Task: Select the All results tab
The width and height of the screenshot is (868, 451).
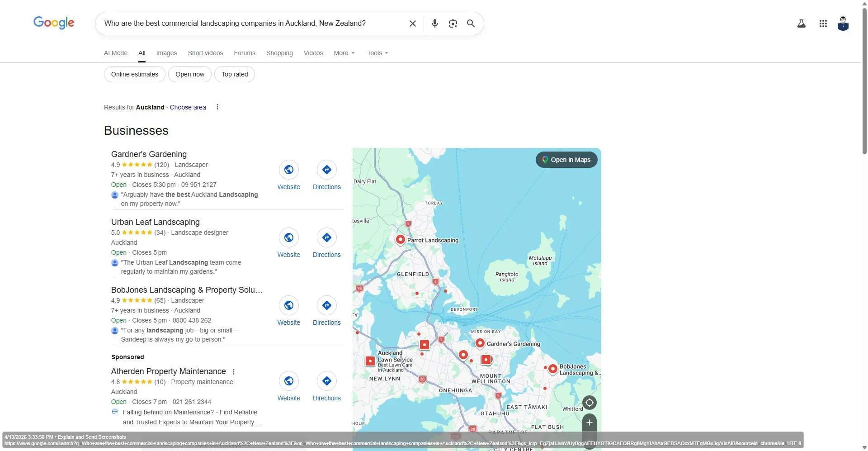Action: (x=142, y=53)
